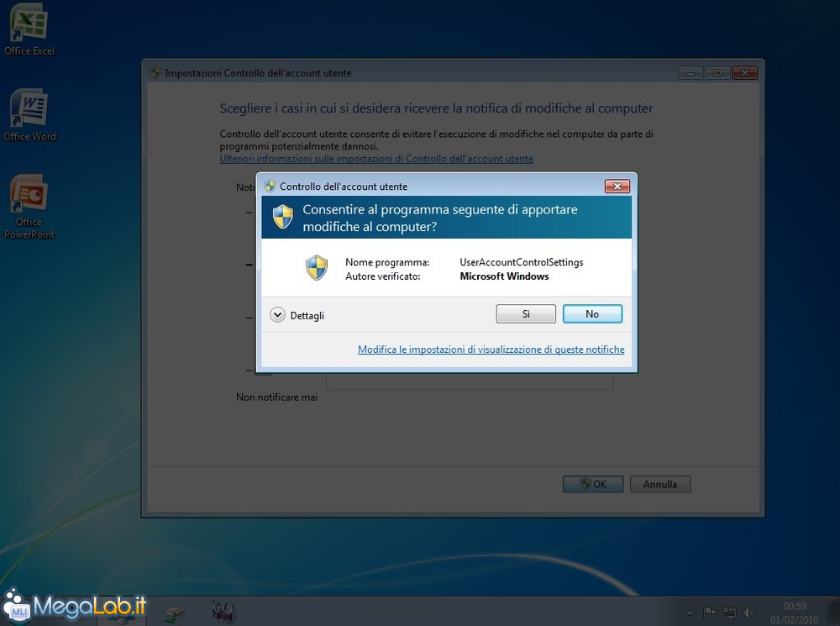The height and width of the screenshot is (626, 840).
Task: Open link Modifica le impostazioni di visualizzazione
Action: click(x=491, y=350)
